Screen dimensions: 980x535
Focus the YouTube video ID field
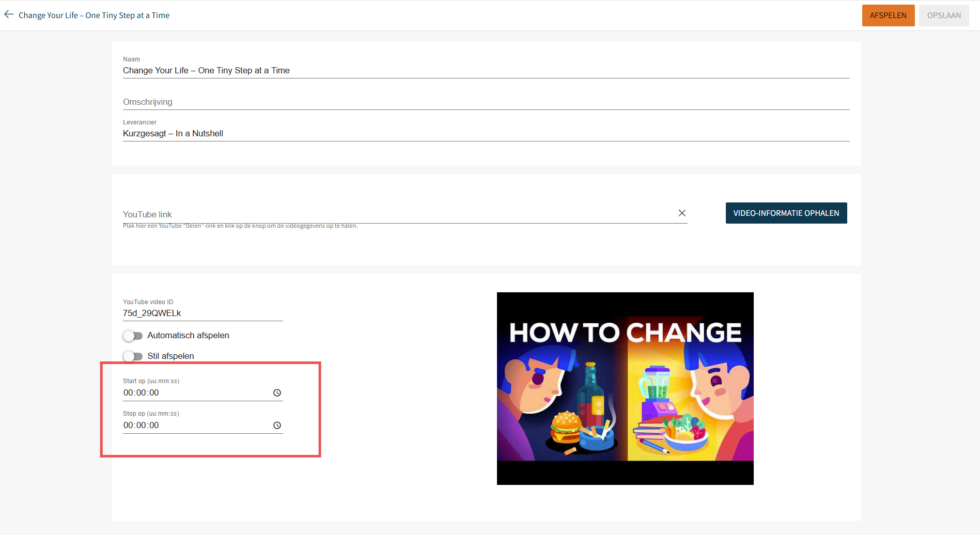point(203,313)
